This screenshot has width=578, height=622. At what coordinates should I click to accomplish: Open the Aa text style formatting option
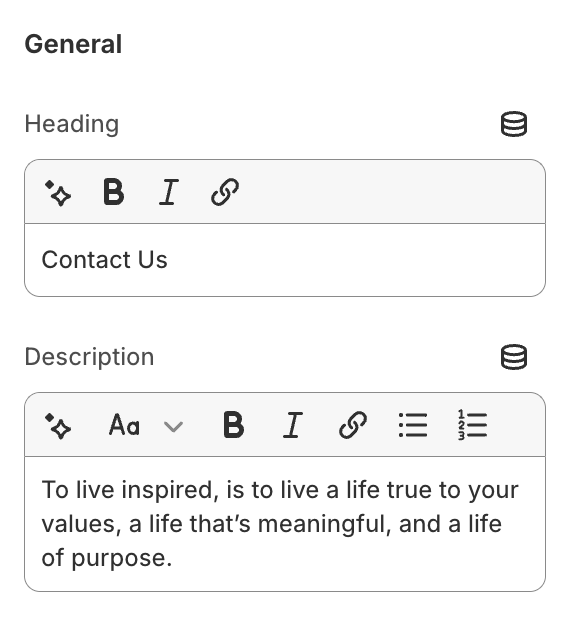[124, 425]
